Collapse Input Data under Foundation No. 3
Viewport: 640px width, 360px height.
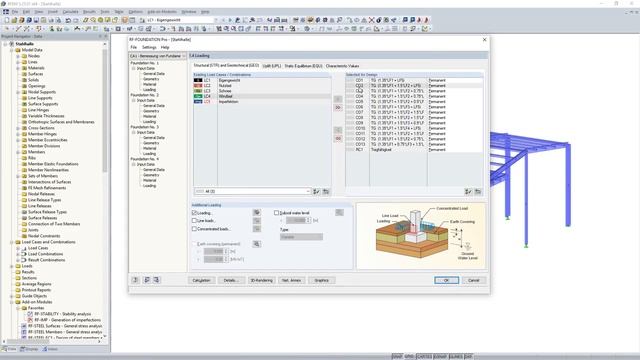(133, 133)
